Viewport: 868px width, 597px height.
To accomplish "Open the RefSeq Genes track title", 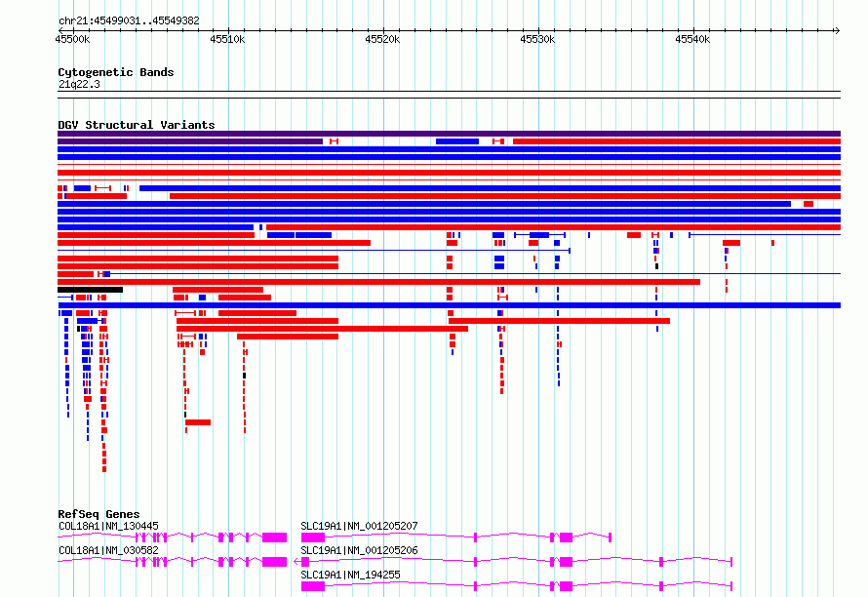I will tap(99, 514).
